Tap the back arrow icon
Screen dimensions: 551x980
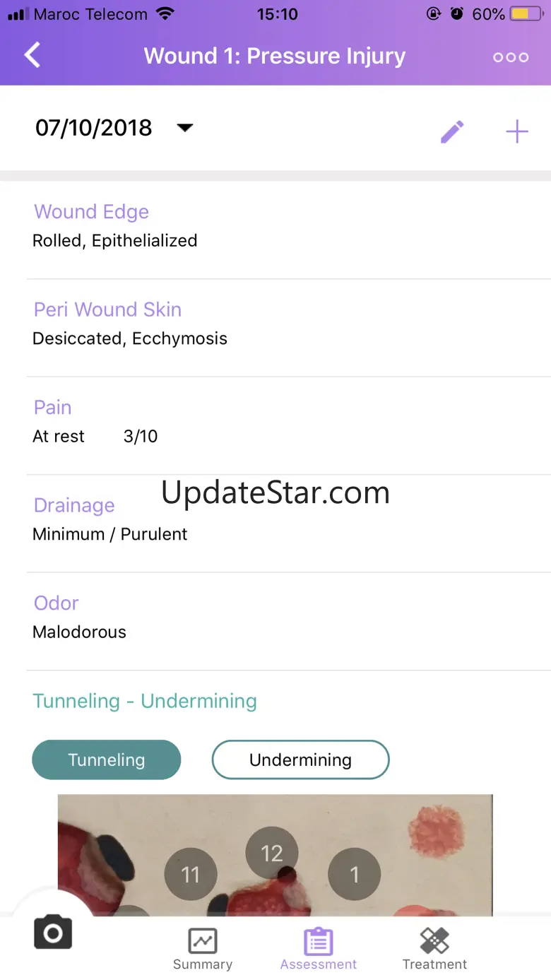pos(32,56)
